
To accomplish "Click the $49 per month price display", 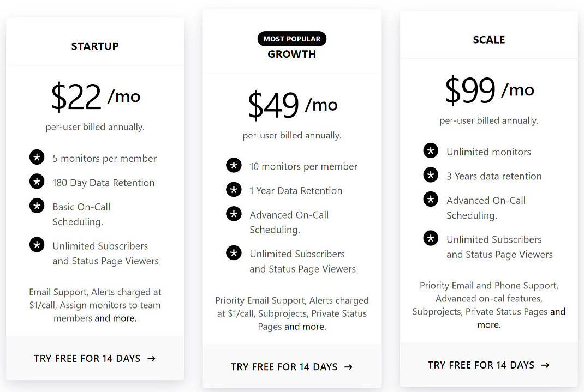I will coord(292,104).
